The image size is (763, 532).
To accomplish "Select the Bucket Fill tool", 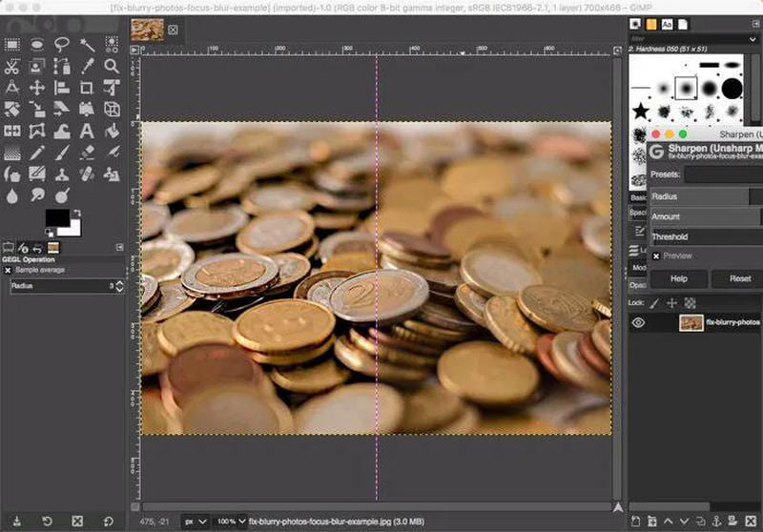I will click(x=112, y=132).
